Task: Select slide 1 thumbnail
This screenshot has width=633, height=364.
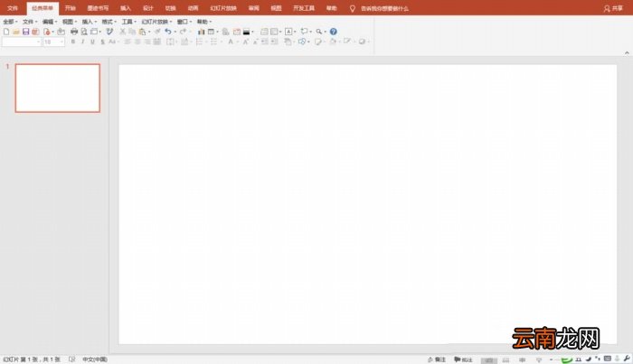Action: coord(58,88)
